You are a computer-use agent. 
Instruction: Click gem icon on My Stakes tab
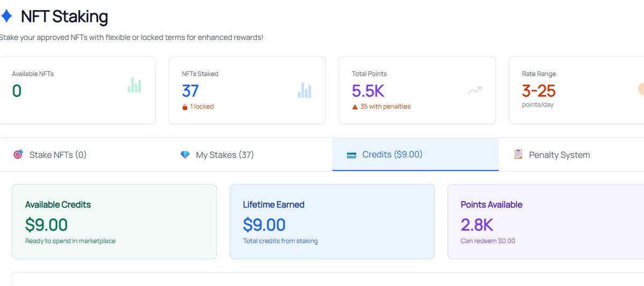[185, 155]
